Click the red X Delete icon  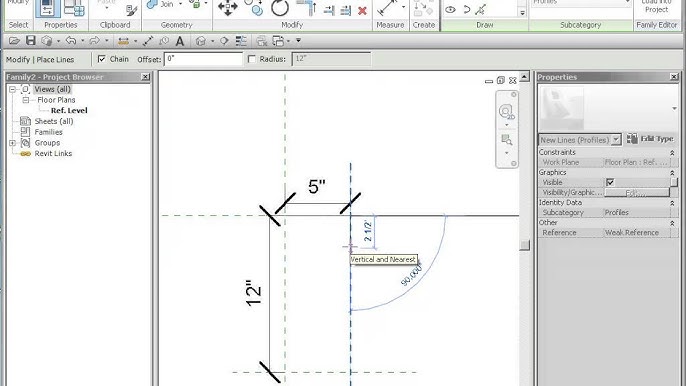click(x=362, y=11)
